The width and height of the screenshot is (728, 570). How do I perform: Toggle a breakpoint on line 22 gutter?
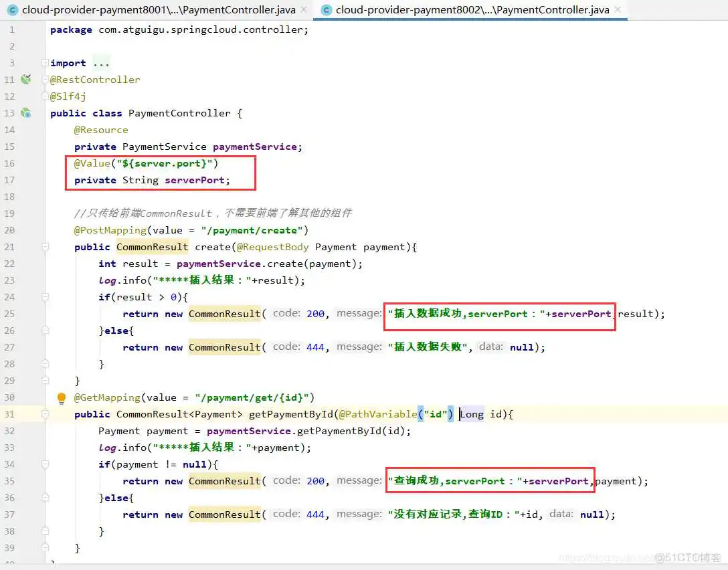29,263
